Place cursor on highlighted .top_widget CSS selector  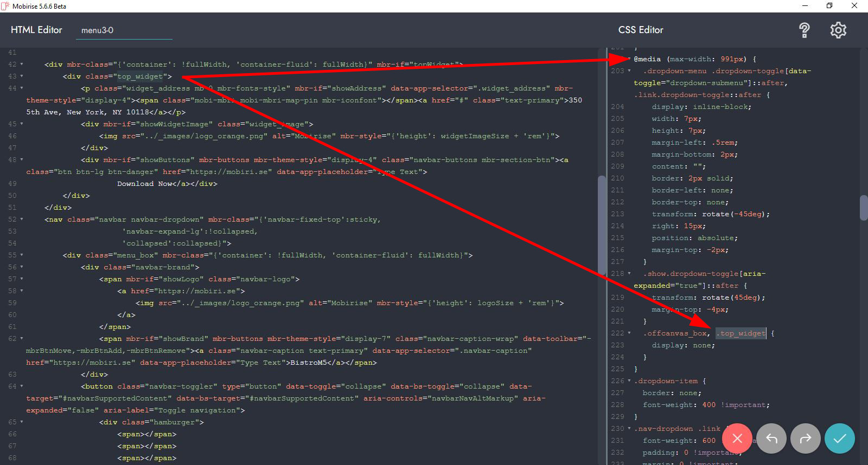741,333
